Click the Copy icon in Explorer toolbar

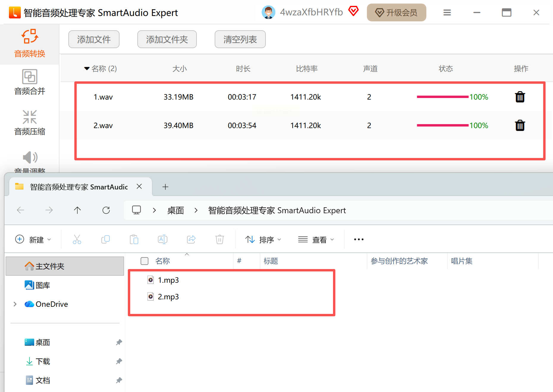106,239
